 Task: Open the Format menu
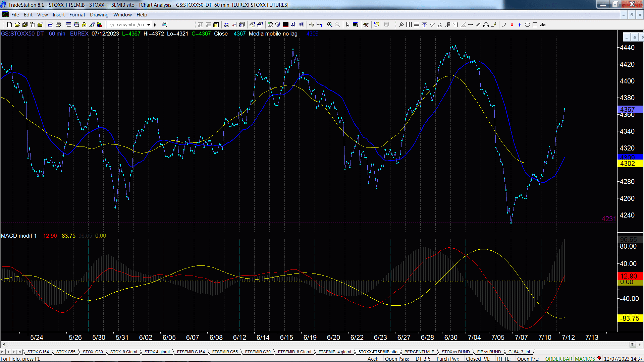[x=77, y=14]
